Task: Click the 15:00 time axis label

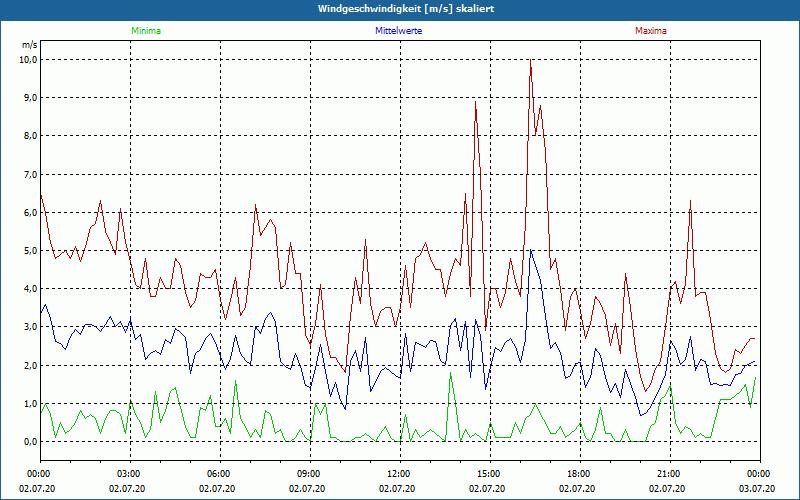Action: [488, 473]
